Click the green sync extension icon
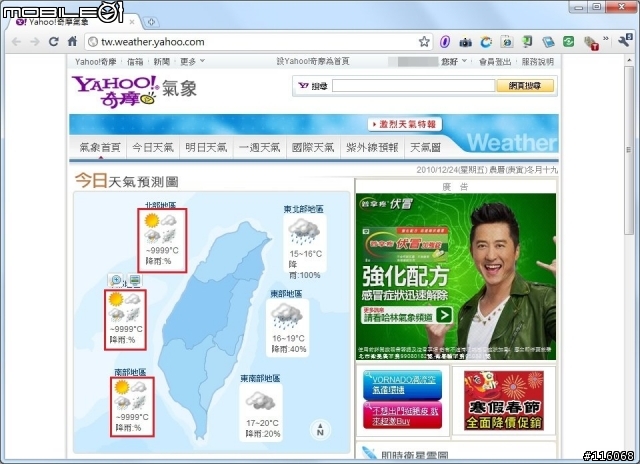This screenshot has width=640, height=464. (569, 42)
